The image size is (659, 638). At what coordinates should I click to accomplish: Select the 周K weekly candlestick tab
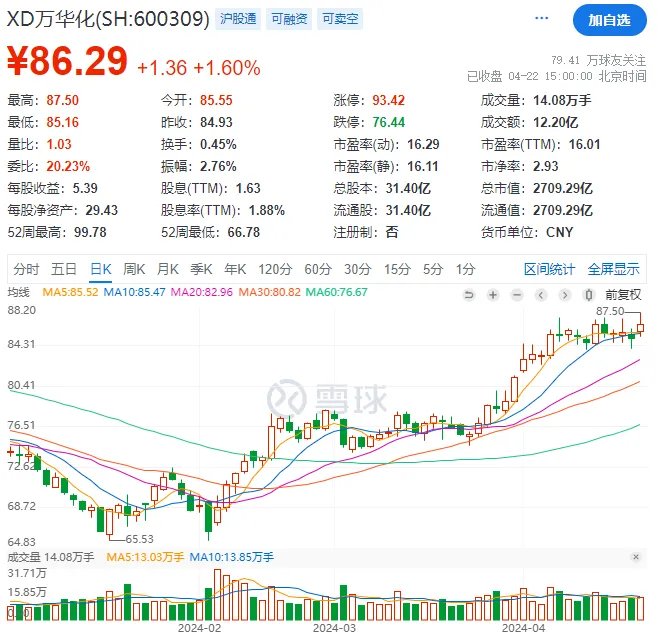click(134, 269)
